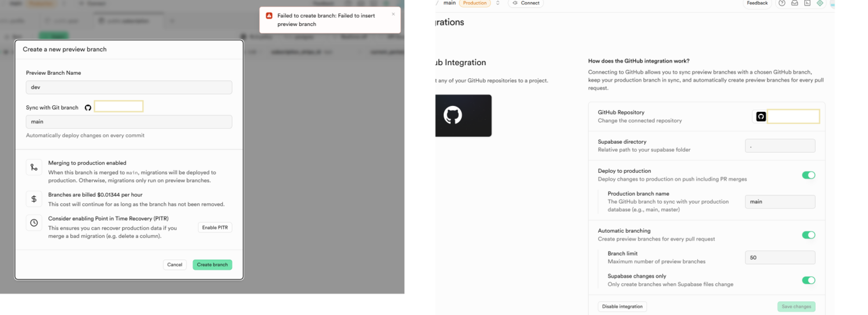Dismiss the failed to create branch error toast
The height and width of the screenshot is (315, 868).
point(393,14)
